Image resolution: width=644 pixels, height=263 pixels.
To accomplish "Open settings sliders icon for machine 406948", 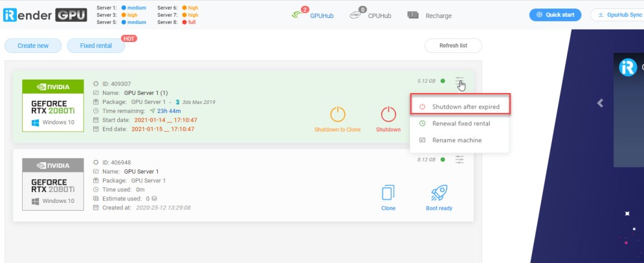I will pos(460,159).
